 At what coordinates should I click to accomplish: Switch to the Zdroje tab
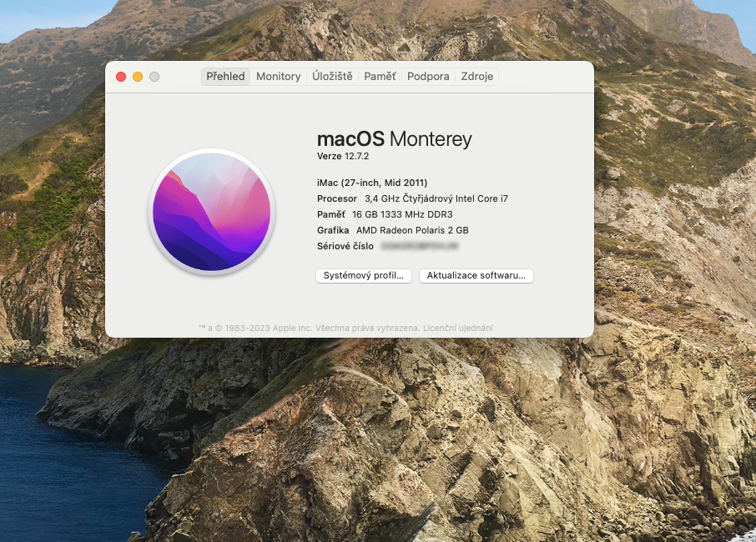(476, 77)
